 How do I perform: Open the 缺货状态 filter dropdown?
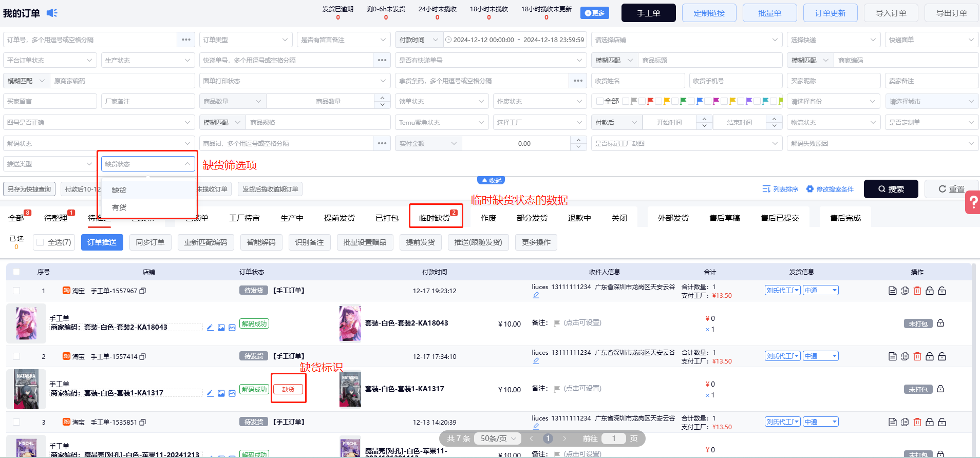point(148,164)
